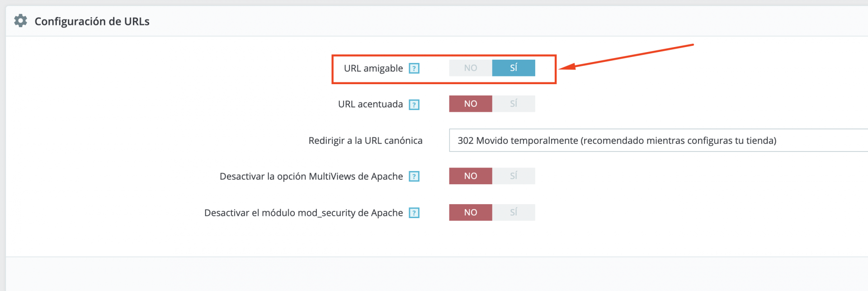Show help for the mod_security de Apache option
The image size is (868, 291).
click(414, 213)
